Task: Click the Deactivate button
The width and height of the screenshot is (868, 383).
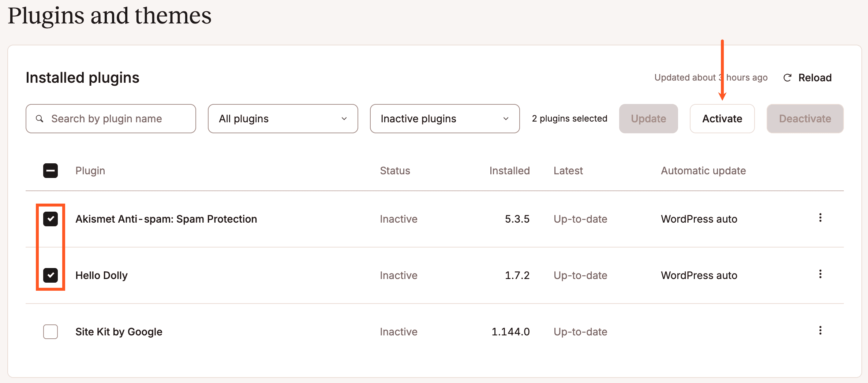Action: click(x=805, y=119)
